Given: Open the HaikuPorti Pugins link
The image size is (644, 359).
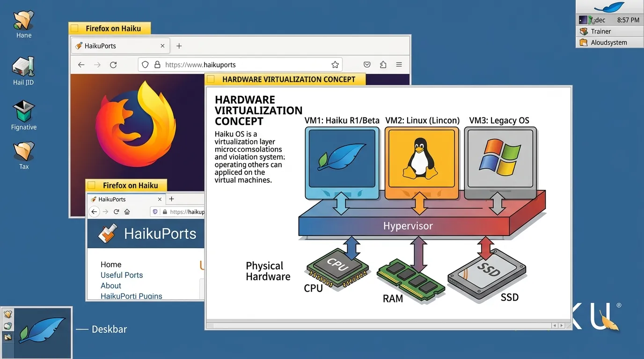Looking at the screenshot, I should (132, 296).
